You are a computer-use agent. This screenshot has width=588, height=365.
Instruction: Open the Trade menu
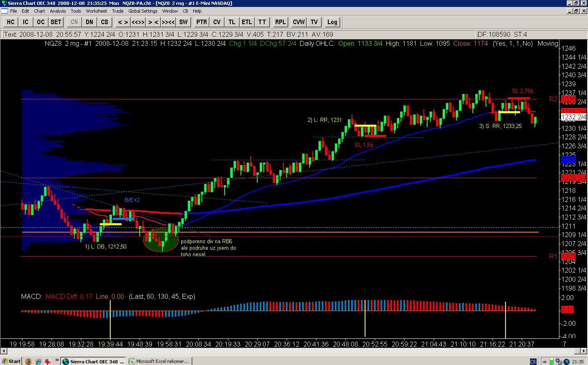tap(118, 11)
